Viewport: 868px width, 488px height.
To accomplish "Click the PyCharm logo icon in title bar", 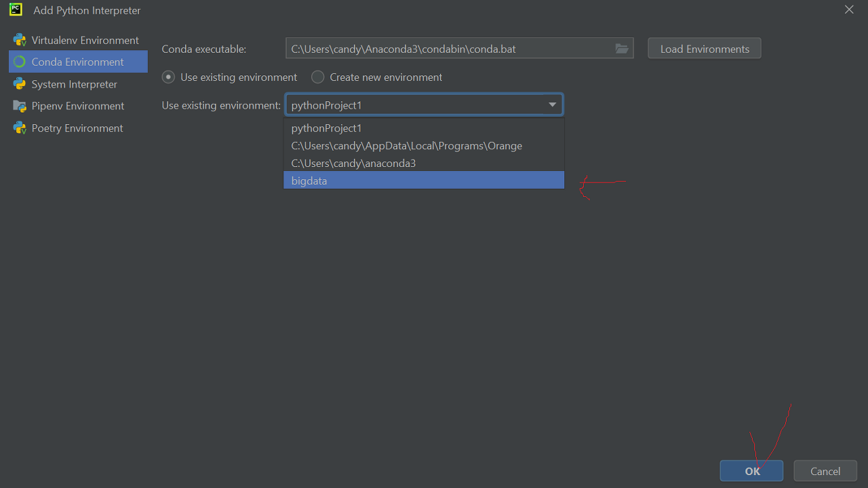I will pyautogui.click(x=17, y=10).
